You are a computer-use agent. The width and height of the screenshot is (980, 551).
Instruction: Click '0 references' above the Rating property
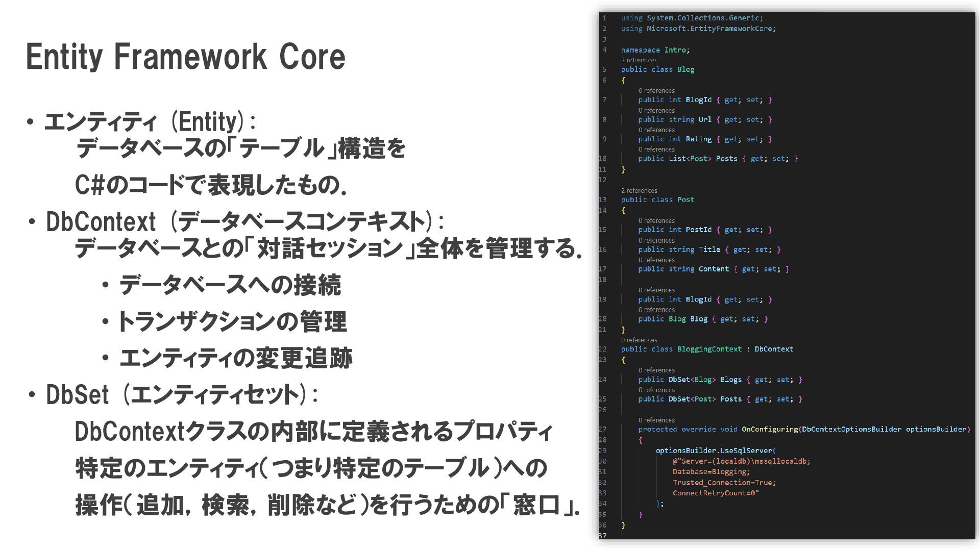tap(656, 130)
